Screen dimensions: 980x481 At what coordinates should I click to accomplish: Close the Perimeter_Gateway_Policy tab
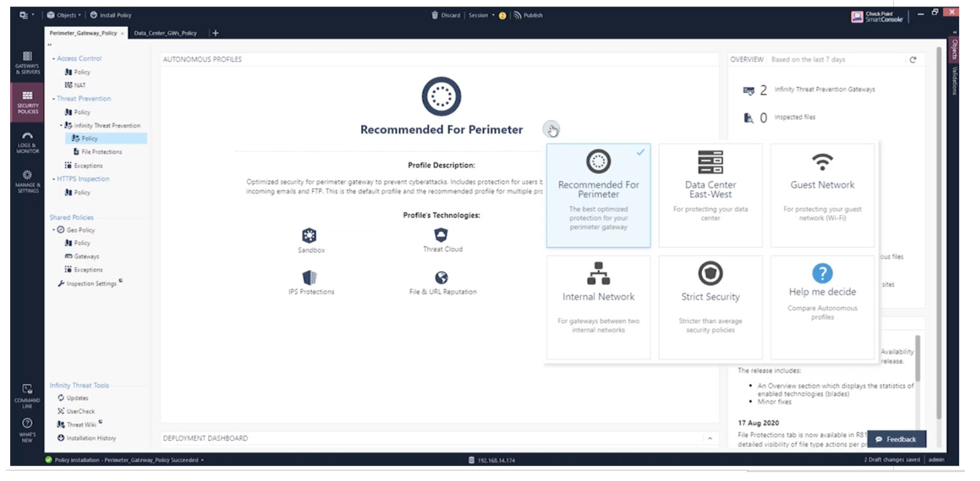point(122,33)
